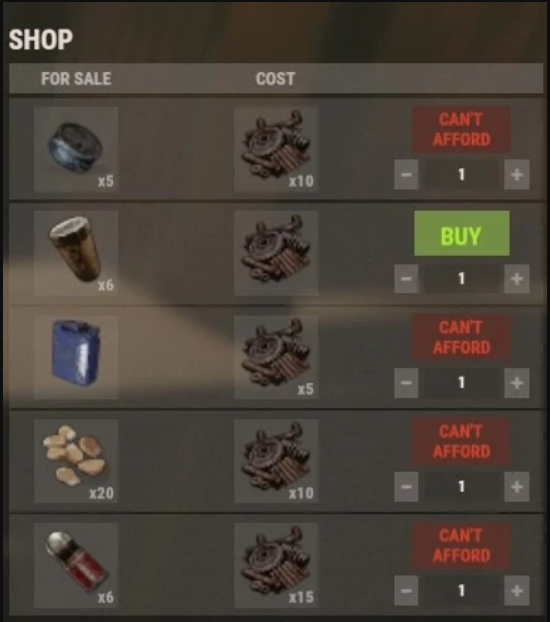Click the blue jerry can item
The width and height of the screenshot is (550, 622).
point(76,357)
